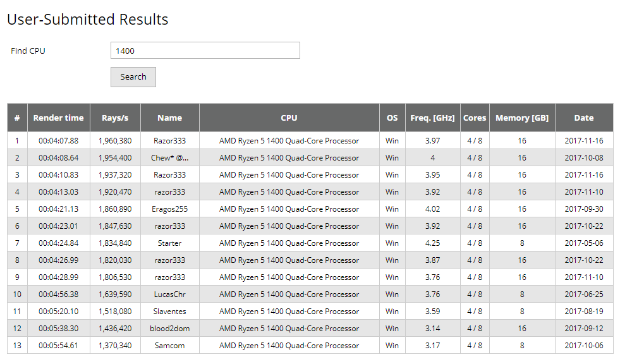The width and height of the screenshot is (632, 364).
Task: Click the name Samcom
Action: tap(169, 346)
